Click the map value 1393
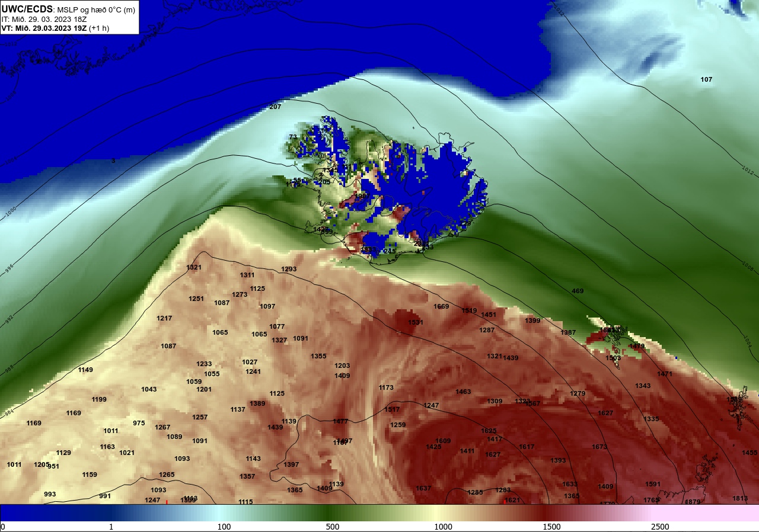This screenshot has height=532, width=759. coord(558,460)
